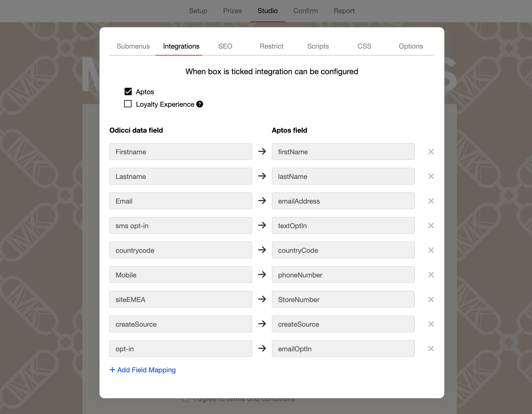Click the StoreNumber Aptos field
The height and width of the screenshot is (414, 532).
tap(343, 299)
